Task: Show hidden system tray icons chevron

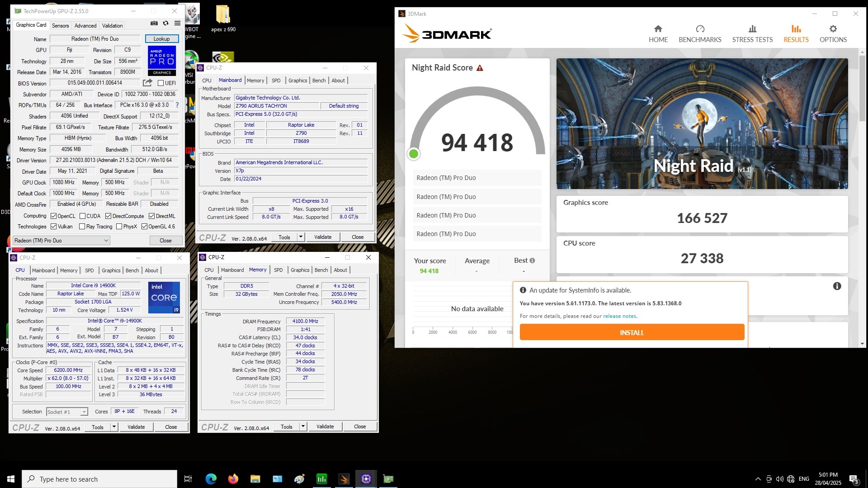Action: coord(758,479)
